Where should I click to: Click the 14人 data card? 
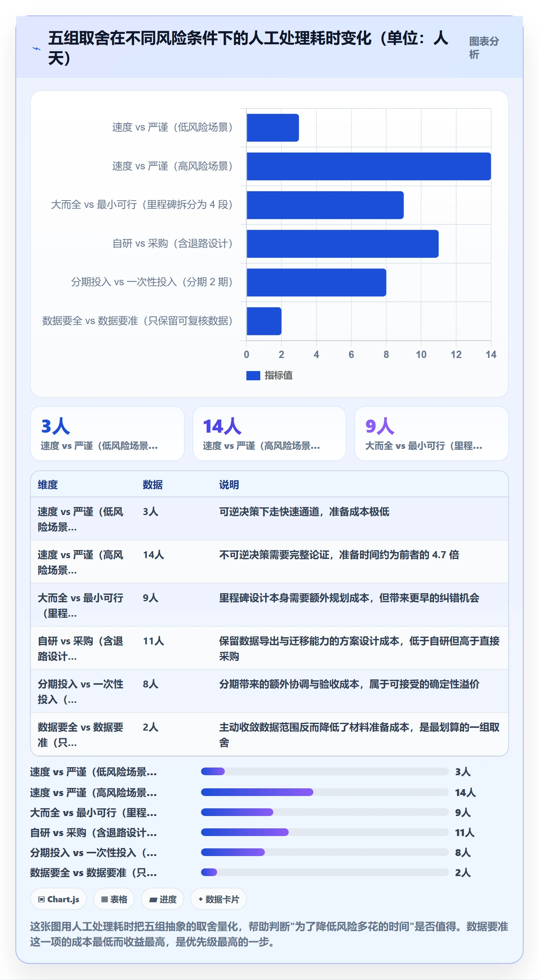(269, 433)
